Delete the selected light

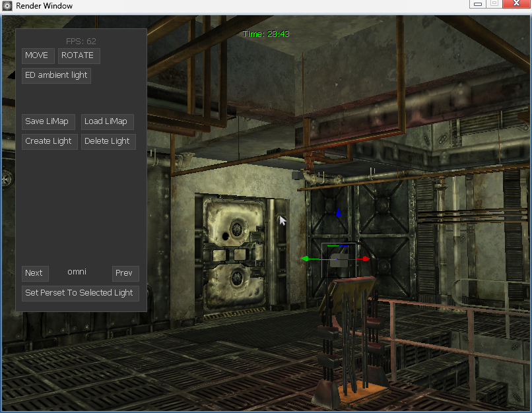pyautogui.click(x=108, y=141)
